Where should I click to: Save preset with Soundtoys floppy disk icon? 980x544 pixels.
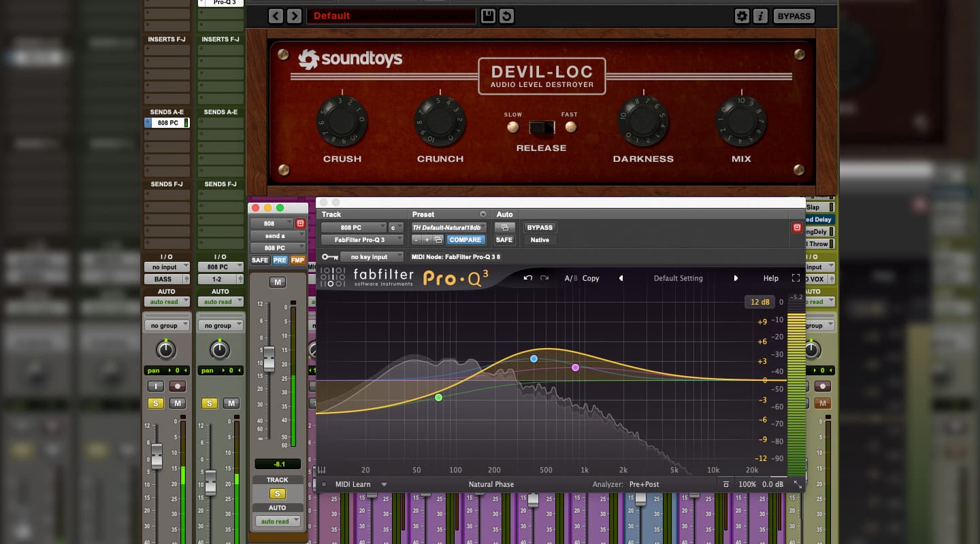(x=488, y=16)
